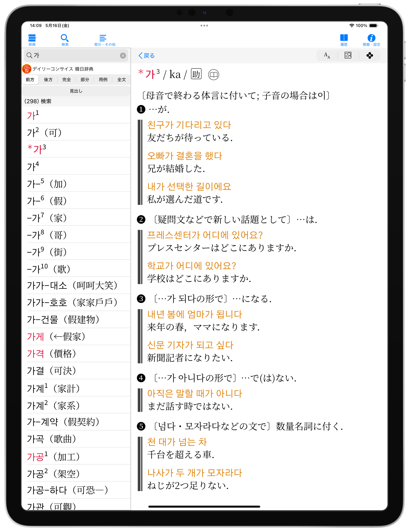Tap the font size icon
This screenshot has height=532, width=409.
coord(327,56)
